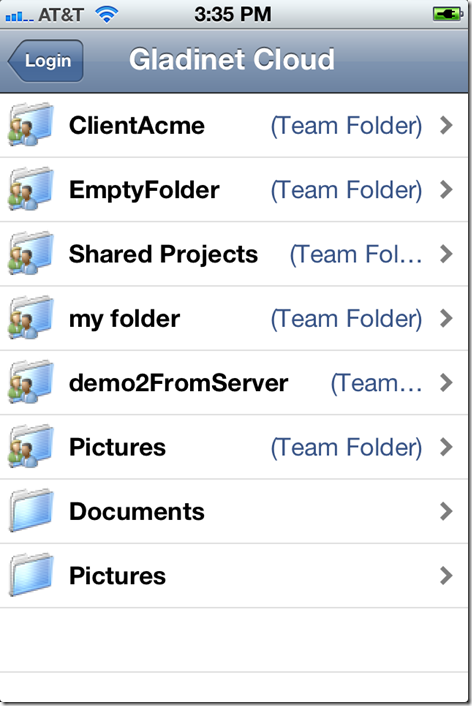Tap the Shared Projects team folder icon
This screenshot has height=706, width=472.
pos(31,253)
